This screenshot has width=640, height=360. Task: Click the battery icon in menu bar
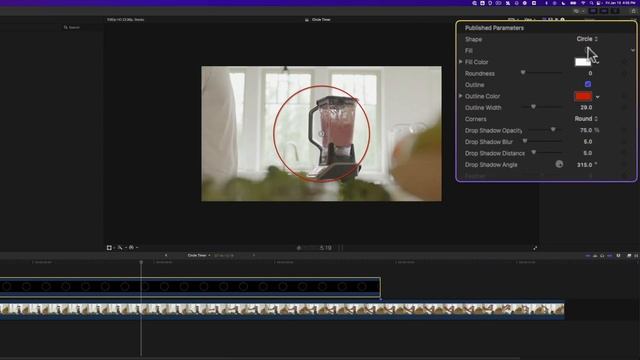573,3
